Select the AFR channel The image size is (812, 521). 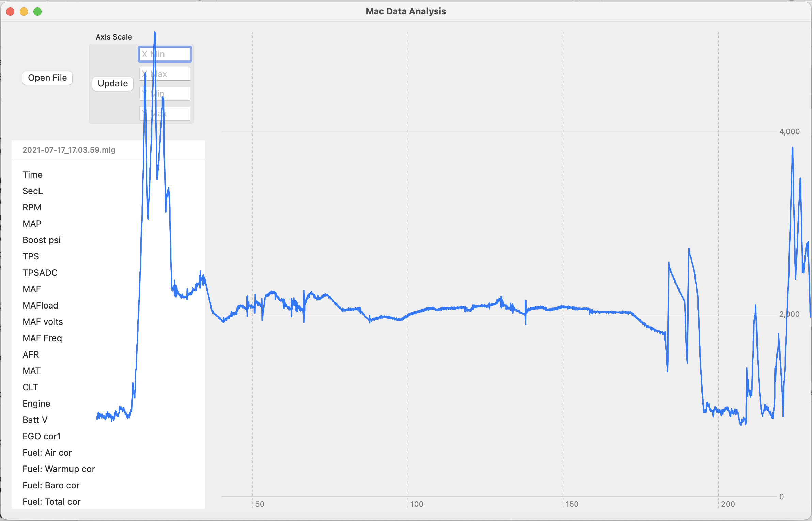tap(108, 354)
